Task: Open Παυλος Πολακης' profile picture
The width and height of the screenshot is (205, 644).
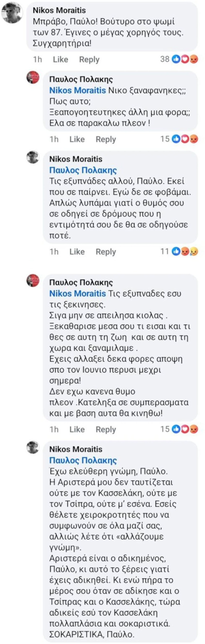Action: click(33, 78)
